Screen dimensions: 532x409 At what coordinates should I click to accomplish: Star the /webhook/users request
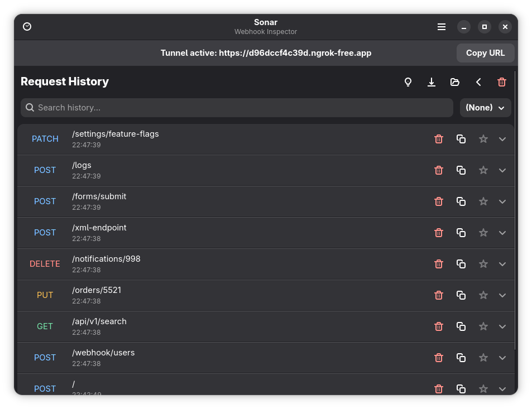[x=483, y=358]
